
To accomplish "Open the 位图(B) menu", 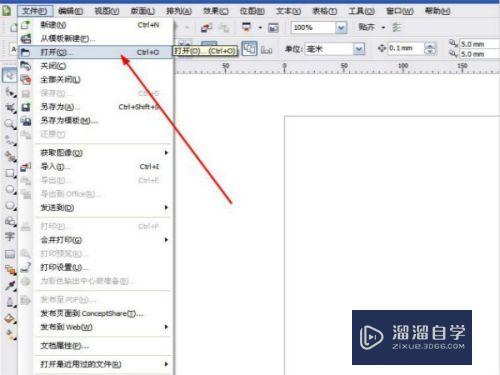I will pos(252,11).
